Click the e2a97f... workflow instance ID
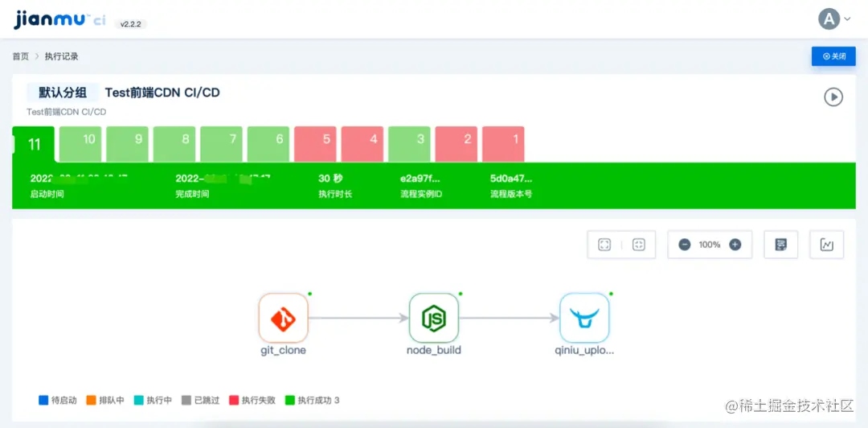 [420, 179]
